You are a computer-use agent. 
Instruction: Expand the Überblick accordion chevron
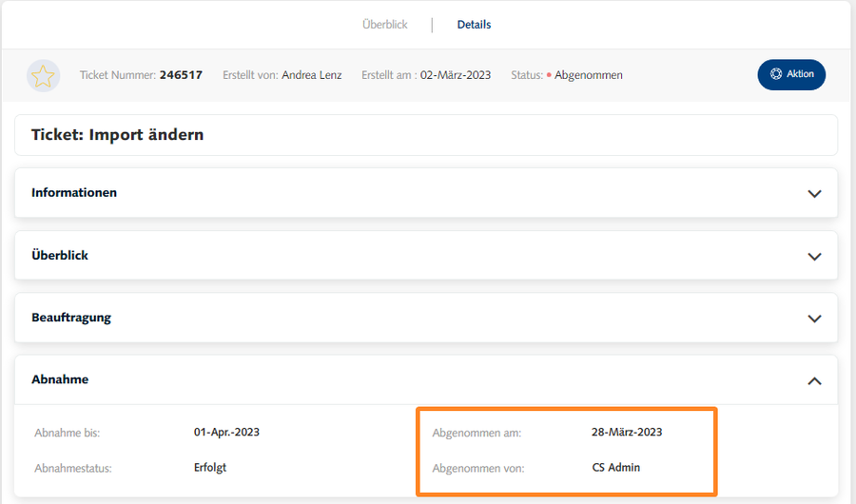tap(814, 256)
